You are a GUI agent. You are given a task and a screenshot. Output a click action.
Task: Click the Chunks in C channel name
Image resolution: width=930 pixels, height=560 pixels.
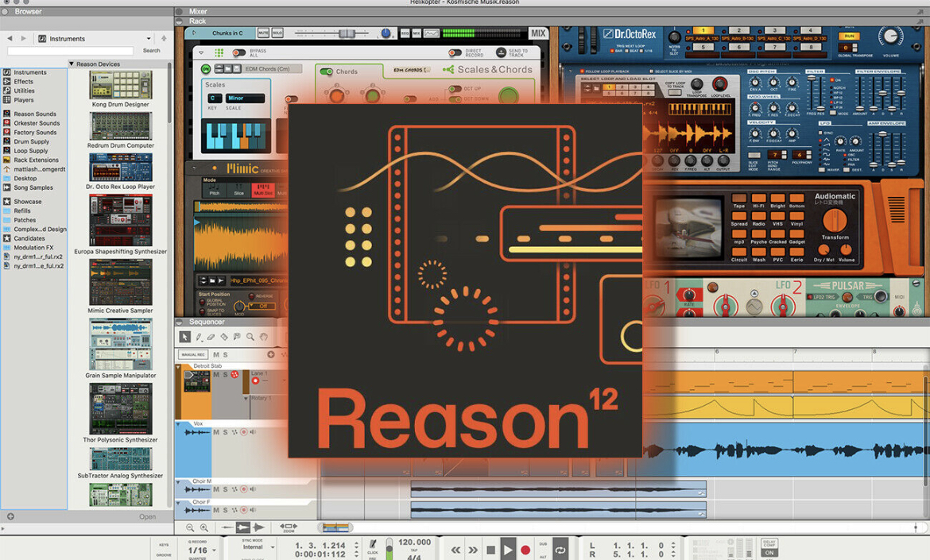coord(228,33)
